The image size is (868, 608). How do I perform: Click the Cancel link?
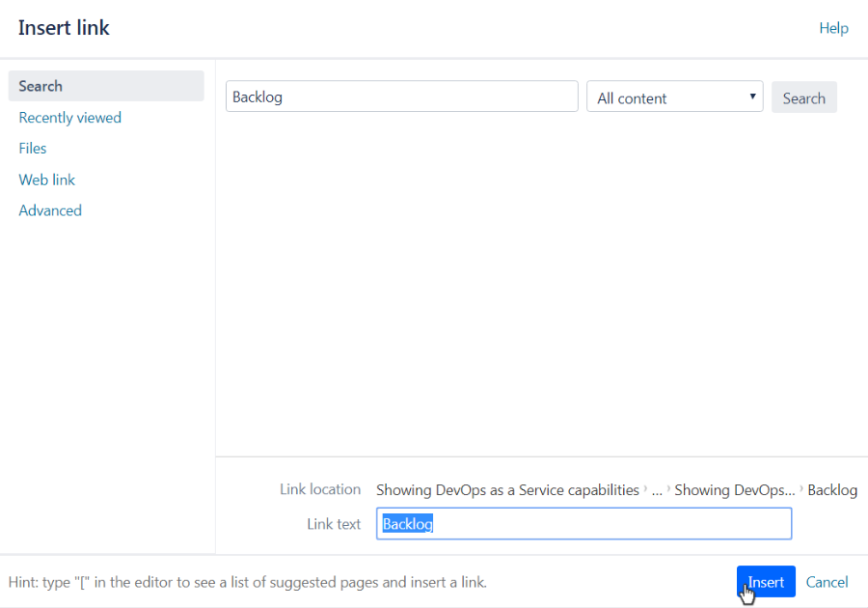tap(827, 582)
